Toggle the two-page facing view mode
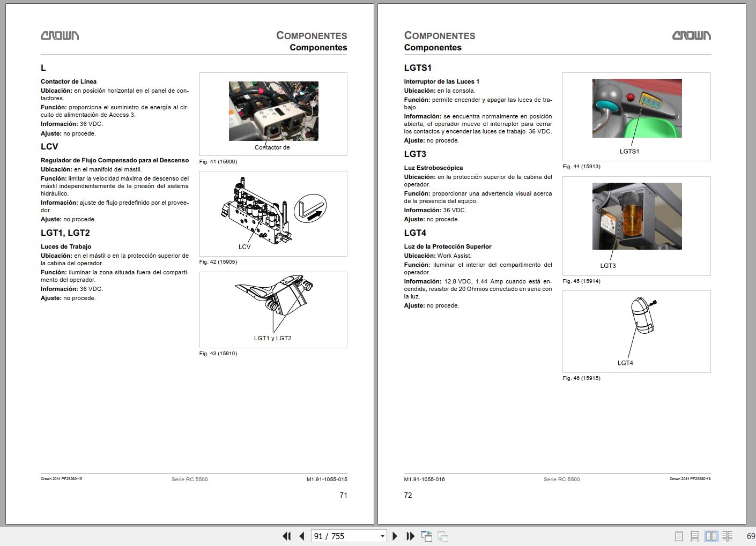The width and height of the screenshot is (756, 546). pyautogui.click(x=711, y=536)
